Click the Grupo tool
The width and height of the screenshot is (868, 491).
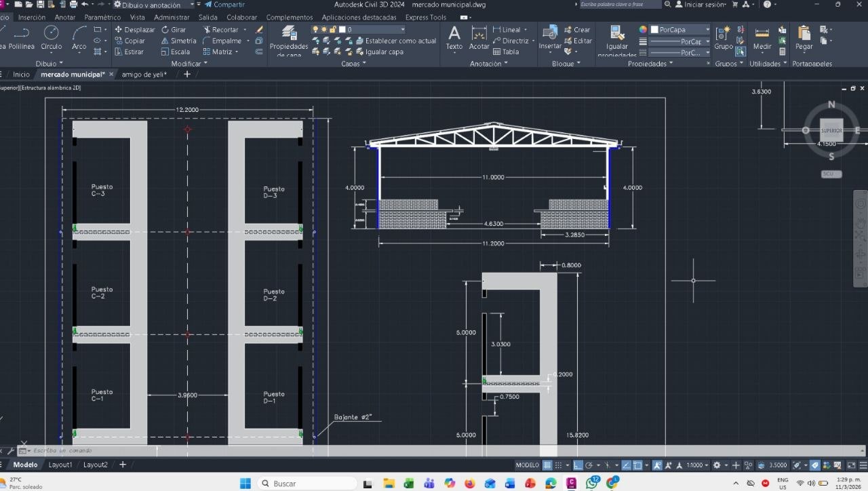pos(724,38)
